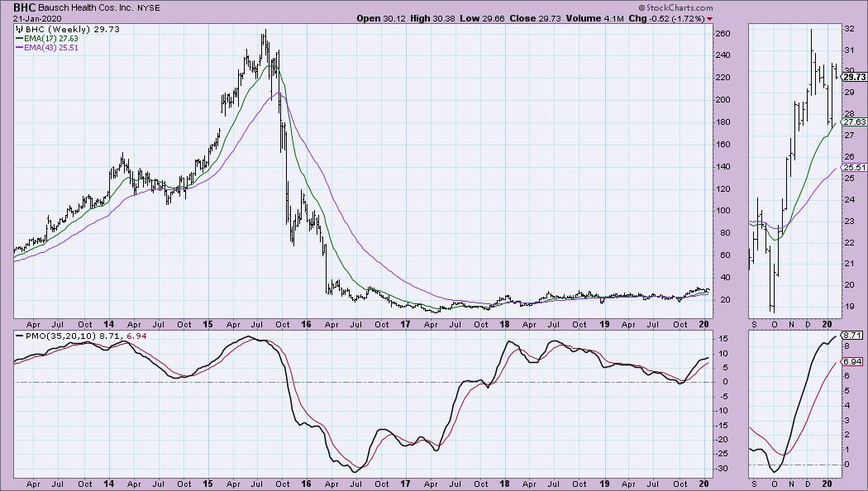868x491 pixels.
Task: Click year 14 on the PMO panel time axis
Action: (x=108, y=484)
